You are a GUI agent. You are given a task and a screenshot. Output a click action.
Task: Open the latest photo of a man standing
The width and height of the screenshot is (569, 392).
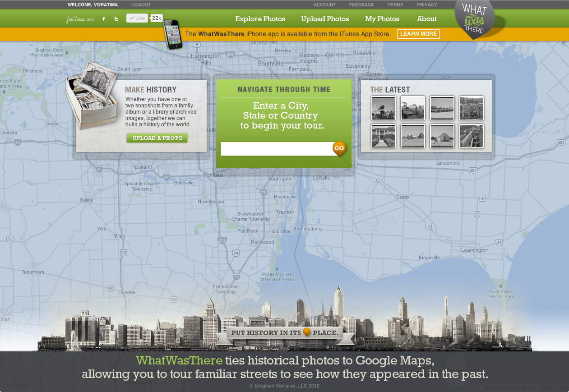(x=384, y=108)
